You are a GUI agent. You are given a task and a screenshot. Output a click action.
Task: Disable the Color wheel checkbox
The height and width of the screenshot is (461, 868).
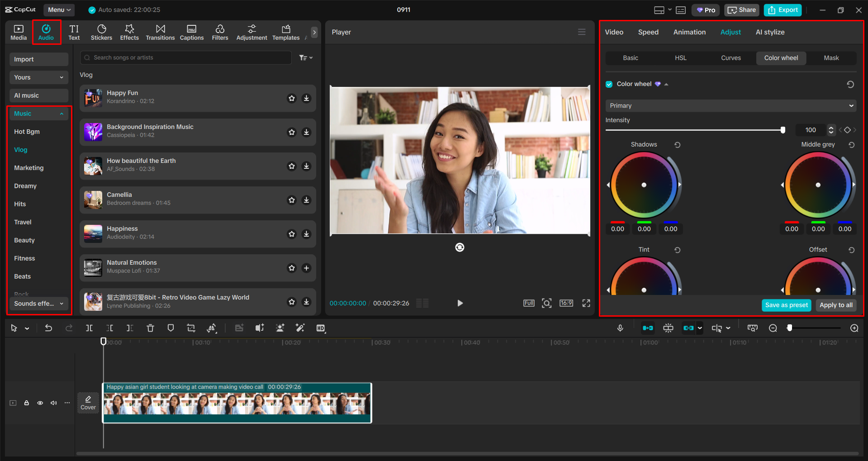pos(609,84)
